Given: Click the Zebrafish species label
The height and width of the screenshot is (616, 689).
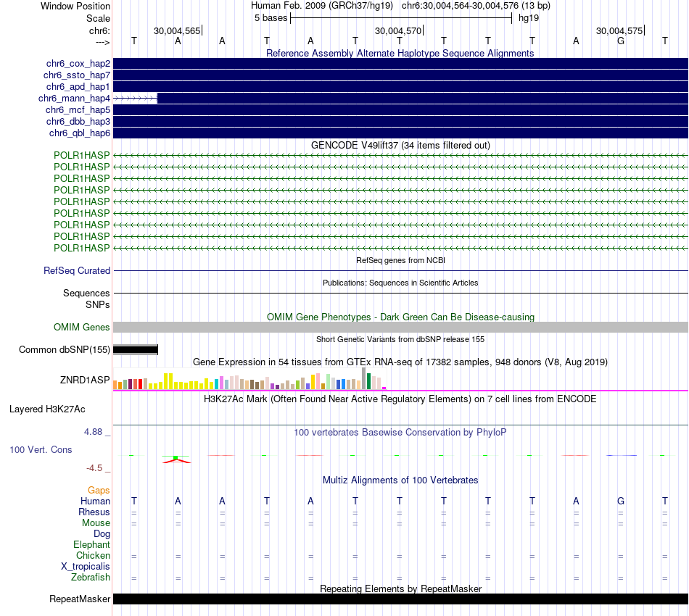Looking at the screenshot, I should coord(91,578).
